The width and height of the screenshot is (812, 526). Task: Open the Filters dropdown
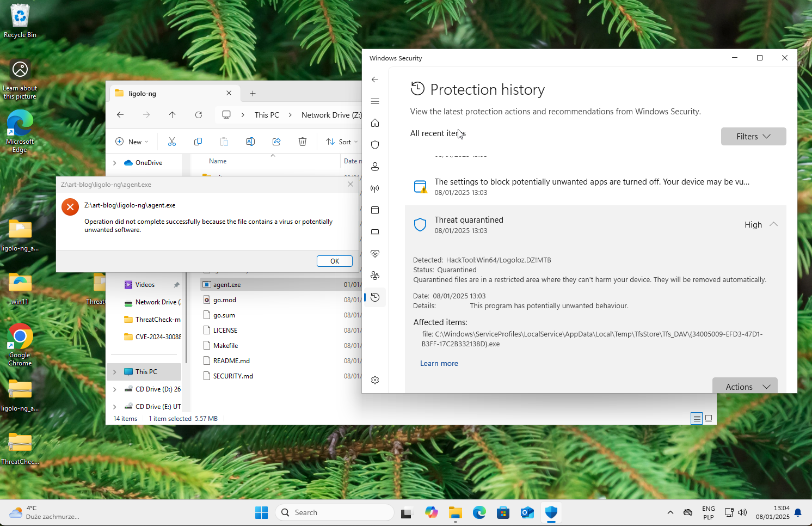pos(753,137)
